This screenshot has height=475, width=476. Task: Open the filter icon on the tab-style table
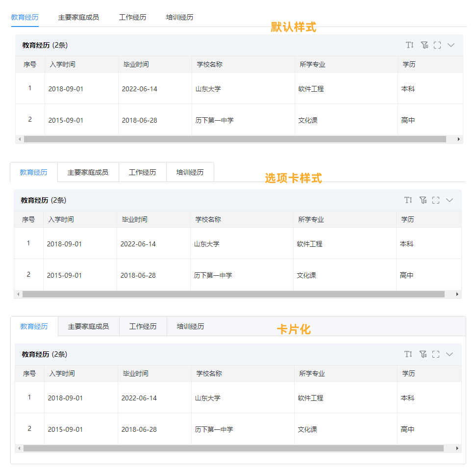point(424,200)
